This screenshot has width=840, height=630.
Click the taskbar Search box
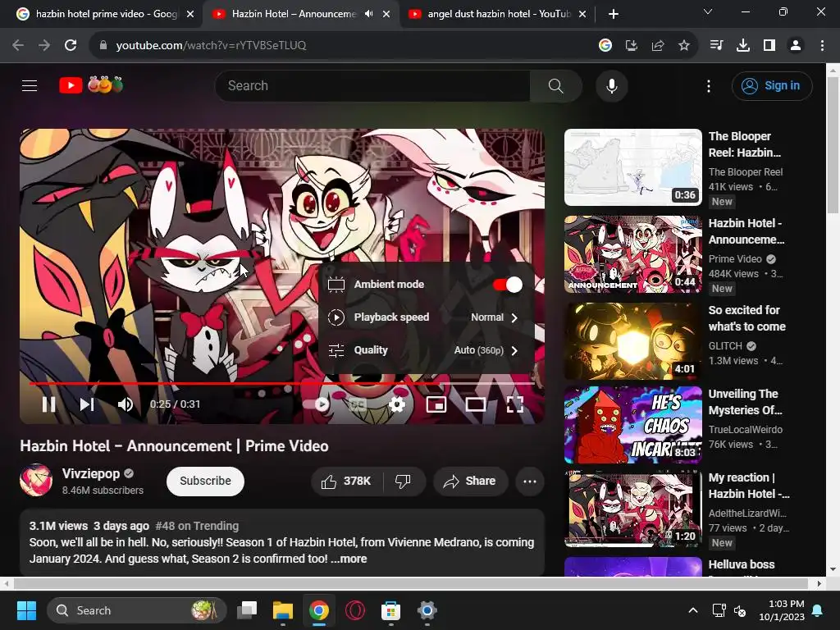[137, 610]
